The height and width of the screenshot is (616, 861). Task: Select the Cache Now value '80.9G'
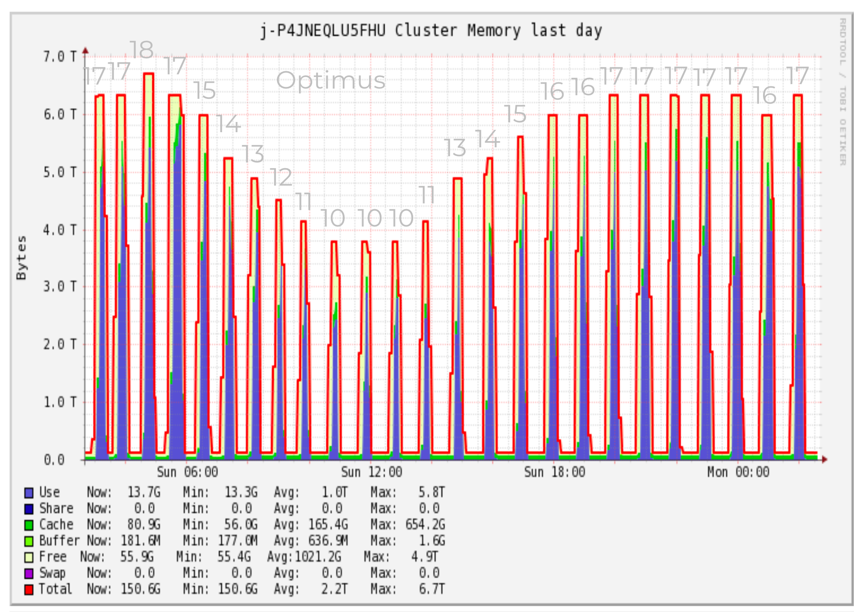[144, 524]
